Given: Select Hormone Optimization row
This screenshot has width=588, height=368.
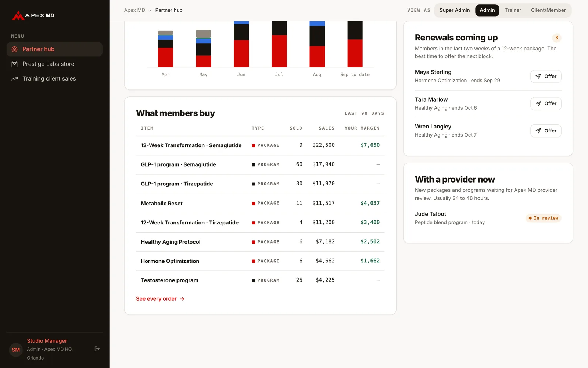Looking at the screenshot, I should click(260, 261).
